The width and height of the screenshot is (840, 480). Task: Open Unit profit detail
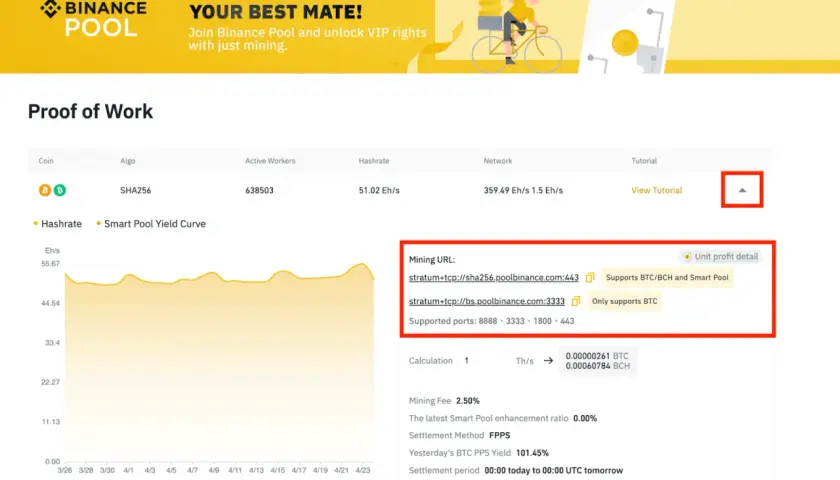(x=721, y=257)
